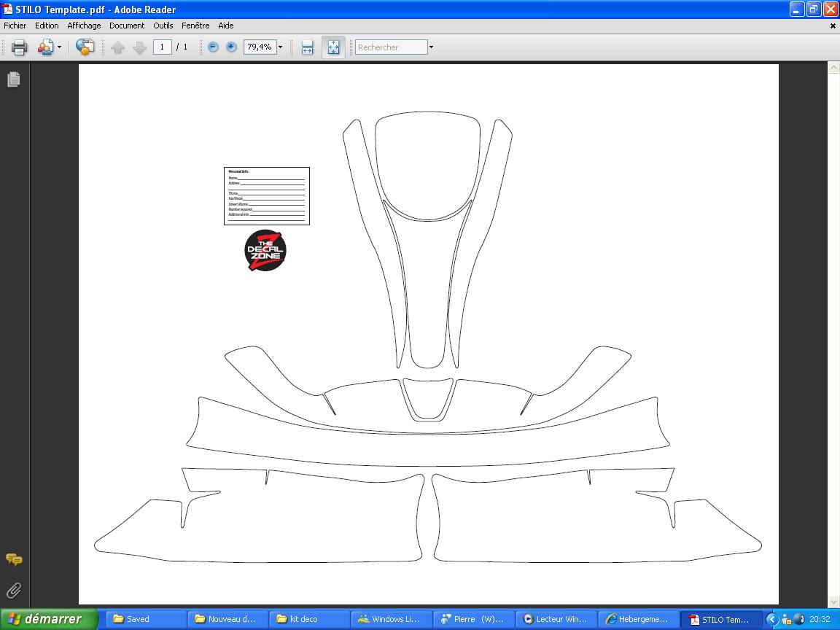Viewport: 840px width, 630px height.
Task: Open the Fichier menu
Action: (x=15, y=26)
